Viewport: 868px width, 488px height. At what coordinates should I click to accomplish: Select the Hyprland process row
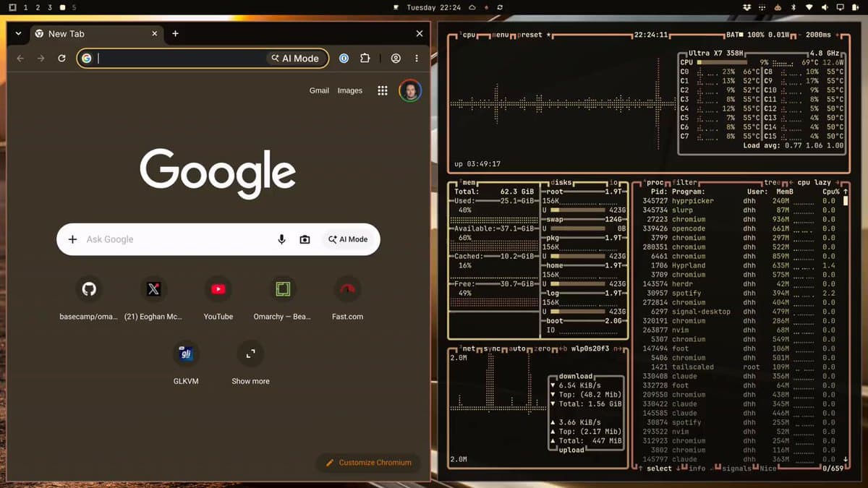[x=738, y=265]
